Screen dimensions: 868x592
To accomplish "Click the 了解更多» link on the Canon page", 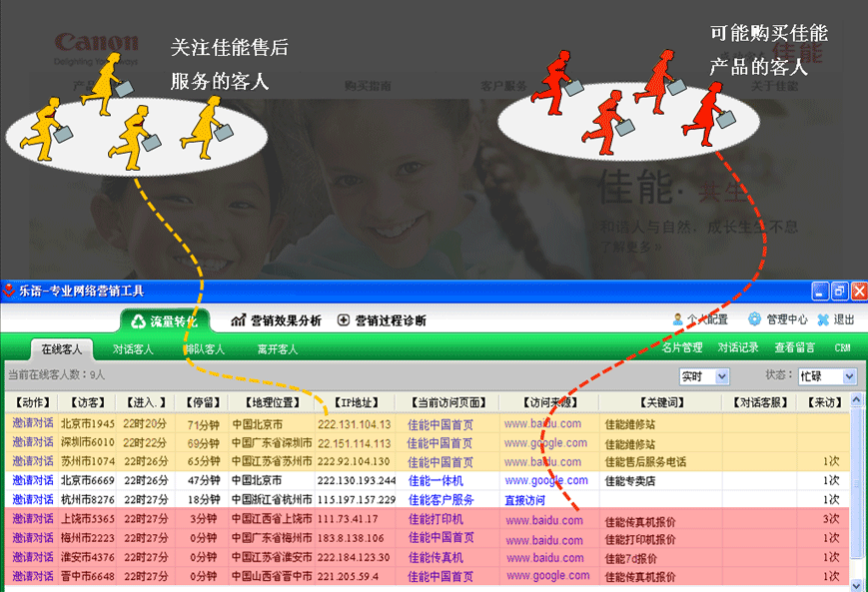I will [x=631, y=247].
